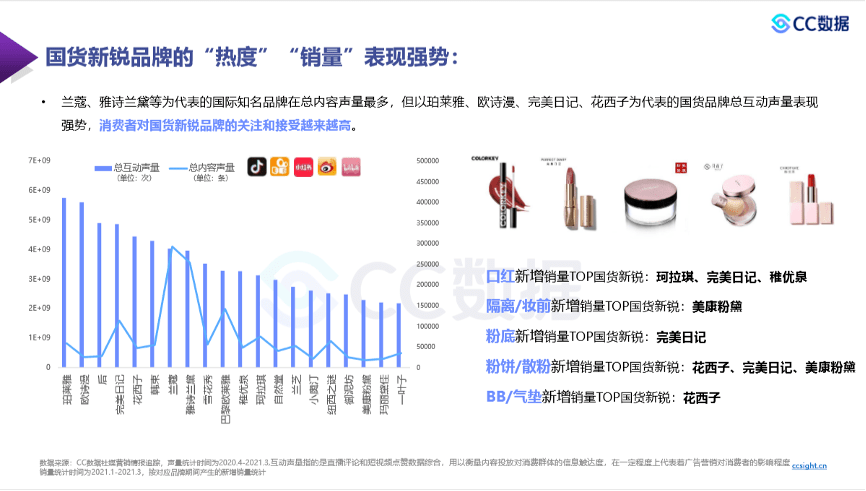
Task: Click the pink-cased red lipstick image
Action: tap(811, 199)
